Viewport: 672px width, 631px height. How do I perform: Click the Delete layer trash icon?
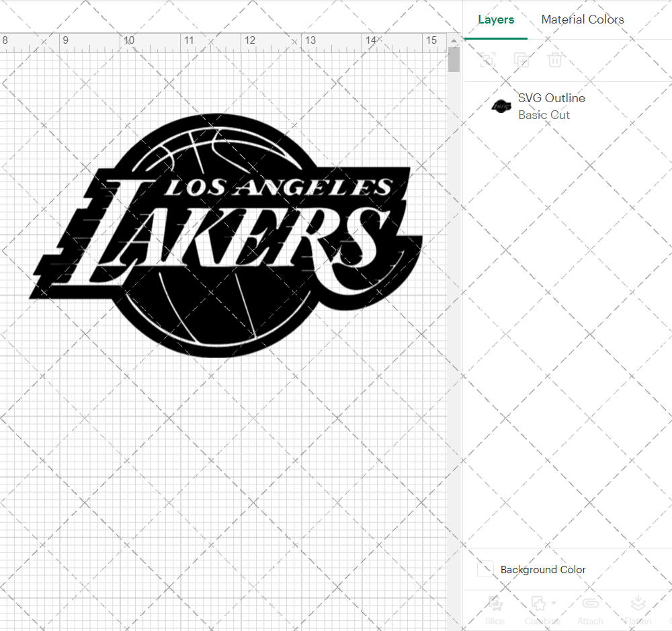(x=554, y=60)
